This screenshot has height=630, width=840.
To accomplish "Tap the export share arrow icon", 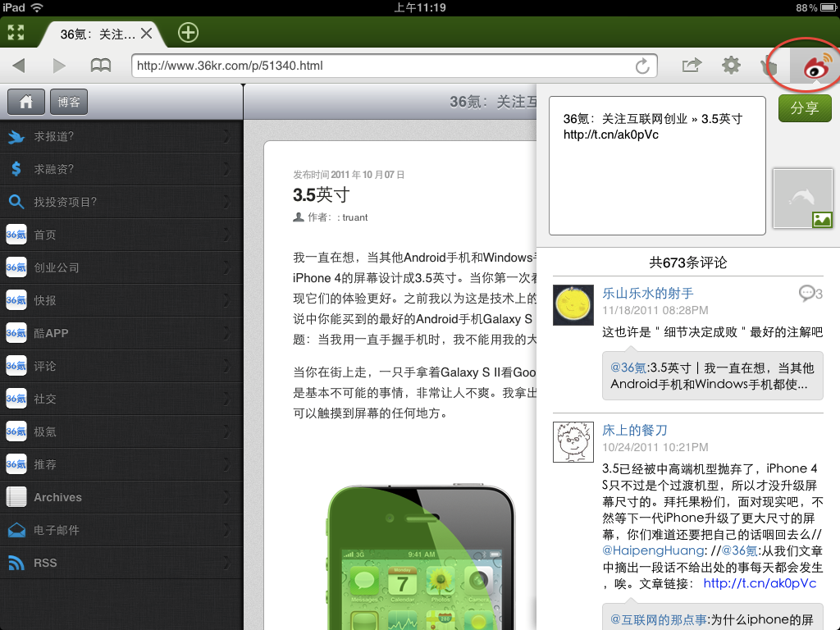I will pyautogui.click(x=692, y=66).
